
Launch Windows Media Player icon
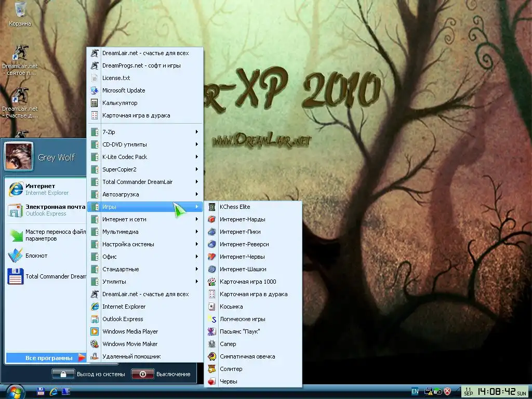tap(95, 331)
